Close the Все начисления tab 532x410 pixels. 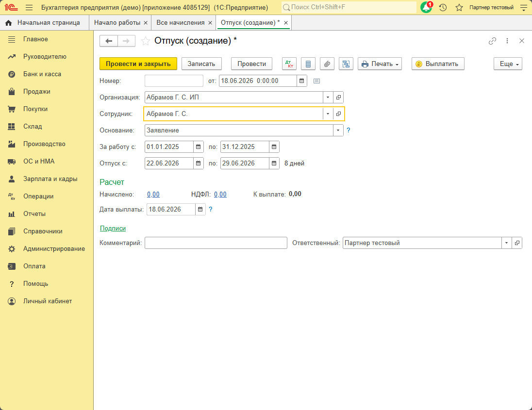pyautogui.click(x=210, y=23)
